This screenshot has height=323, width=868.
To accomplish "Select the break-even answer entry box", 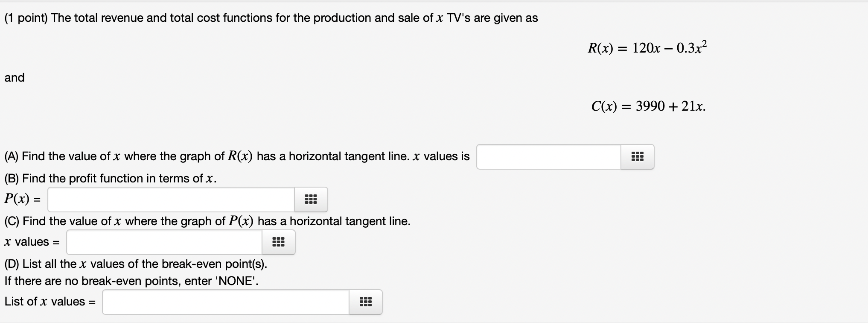I will tap(226, 302).
